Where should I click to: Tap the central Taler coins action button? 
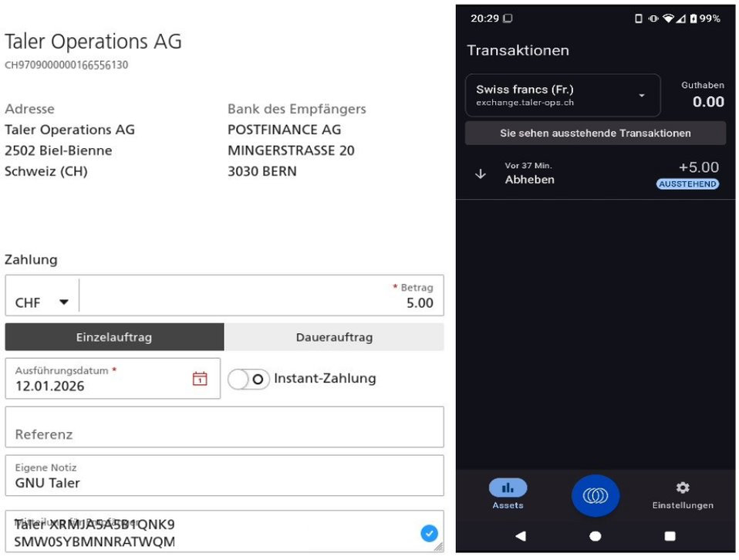(x=595, y=496)
